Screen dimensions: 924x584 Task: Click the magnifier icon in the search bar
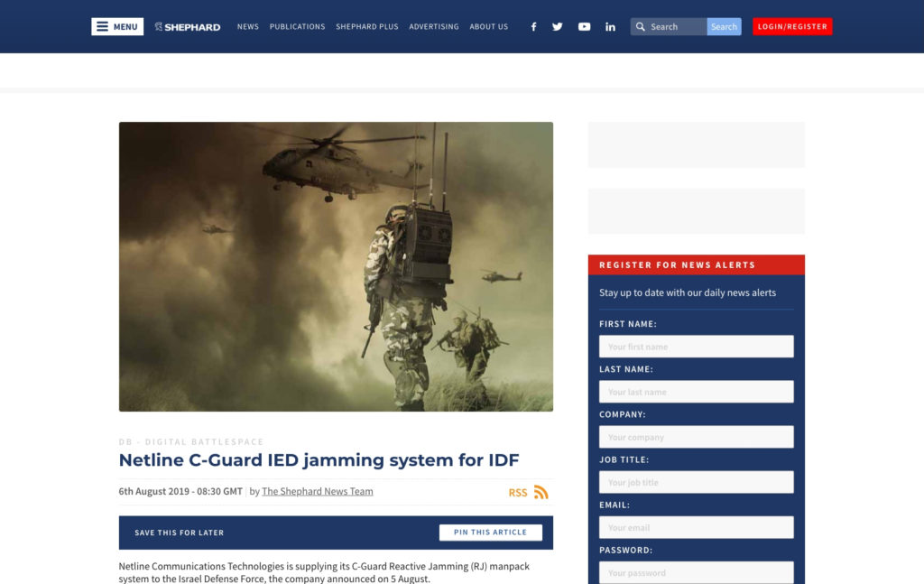coord(641,26)
